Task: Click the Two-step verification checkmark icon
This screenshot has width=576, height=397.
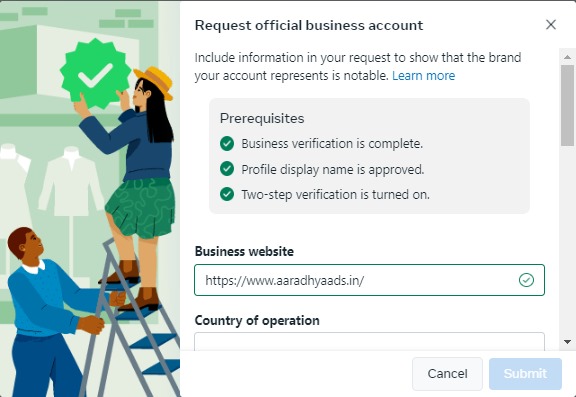Action: point(227,194)
